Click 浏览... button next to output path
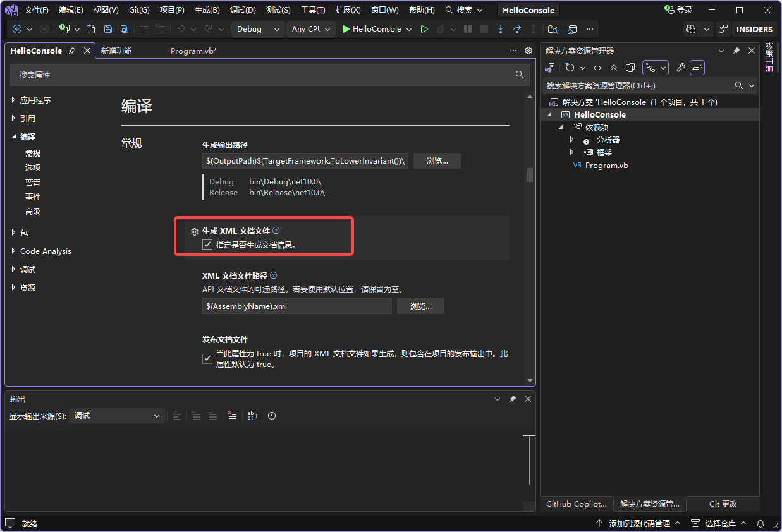 point(437,161)
